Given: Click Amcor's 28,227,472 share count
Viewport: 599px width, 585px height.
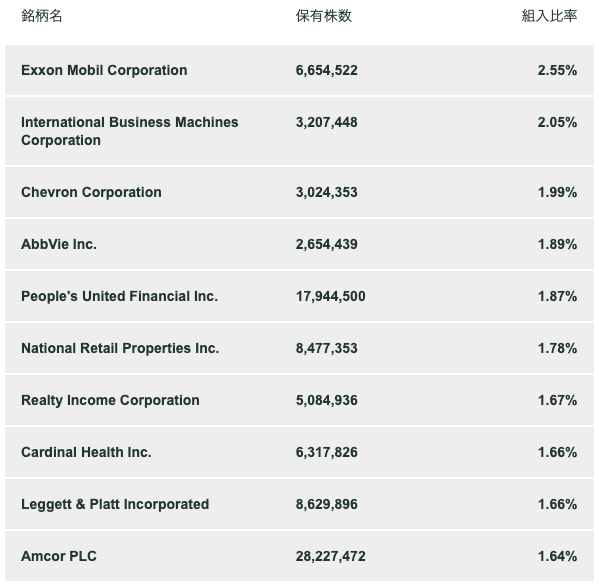Looking at the screenshot, I should [x=330, y=556].
